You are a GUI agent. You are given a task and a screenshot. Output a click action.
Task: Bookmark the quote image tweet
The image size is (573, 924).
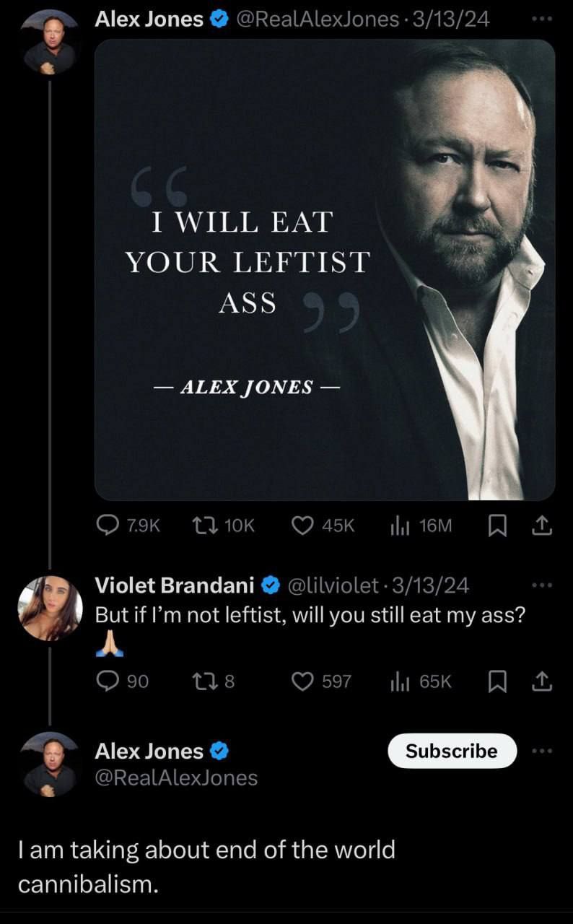pyautogui.click(x=497, y=526)
